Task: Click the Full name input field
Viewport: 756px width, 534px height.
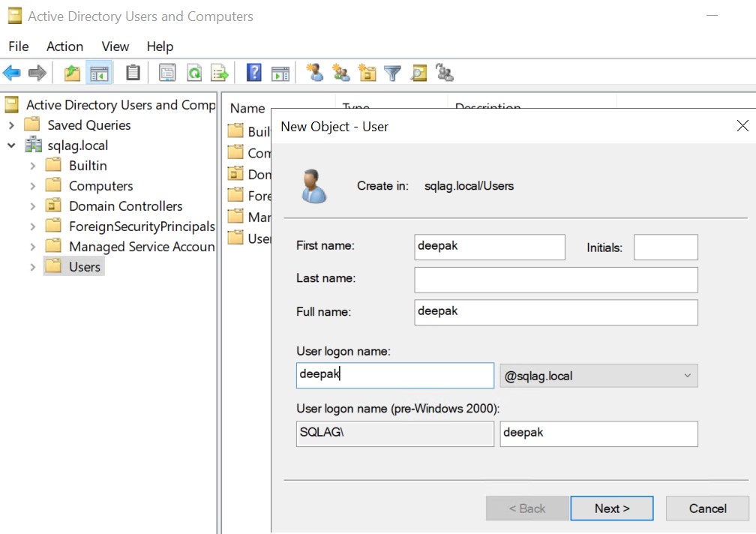Action: (556, 312)
